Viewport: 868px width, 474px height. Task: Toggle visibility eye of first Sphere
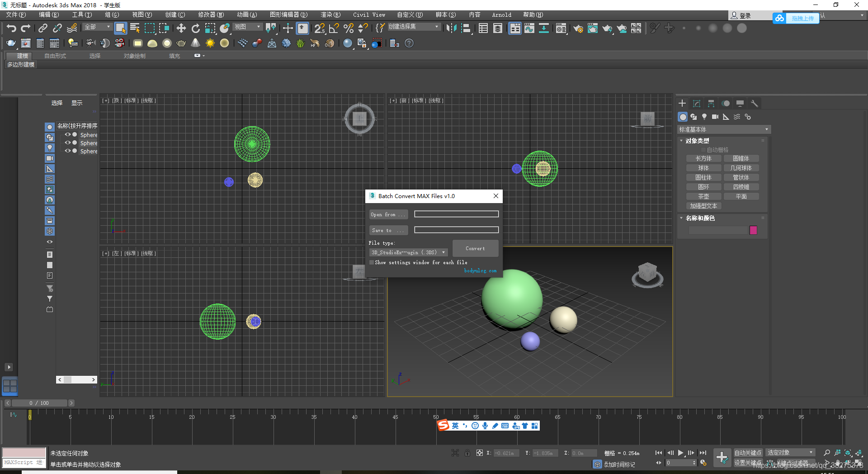click(68, 135)
